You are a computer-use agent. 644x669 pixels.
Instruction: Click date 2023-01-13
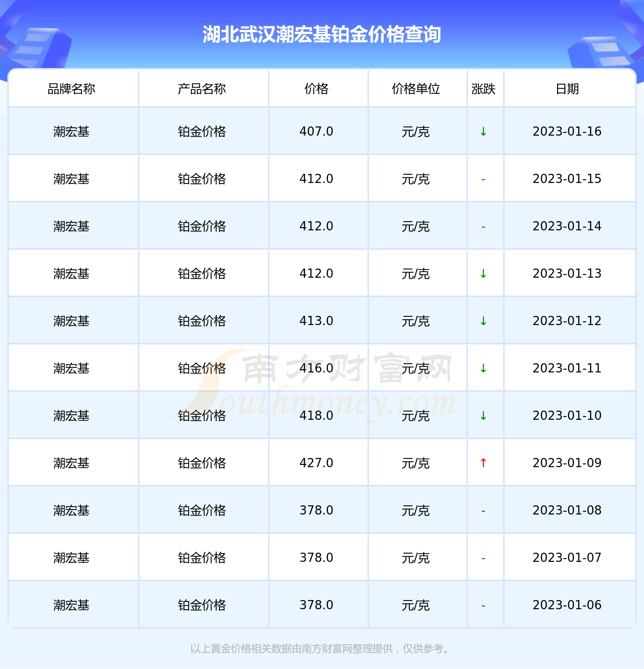tap(567, 274)
